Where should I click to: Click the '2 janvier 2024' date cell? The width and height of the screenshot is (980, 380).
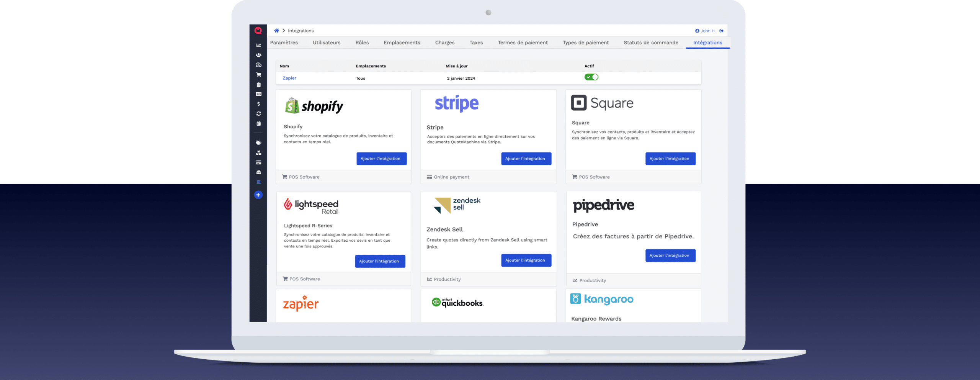461,78
